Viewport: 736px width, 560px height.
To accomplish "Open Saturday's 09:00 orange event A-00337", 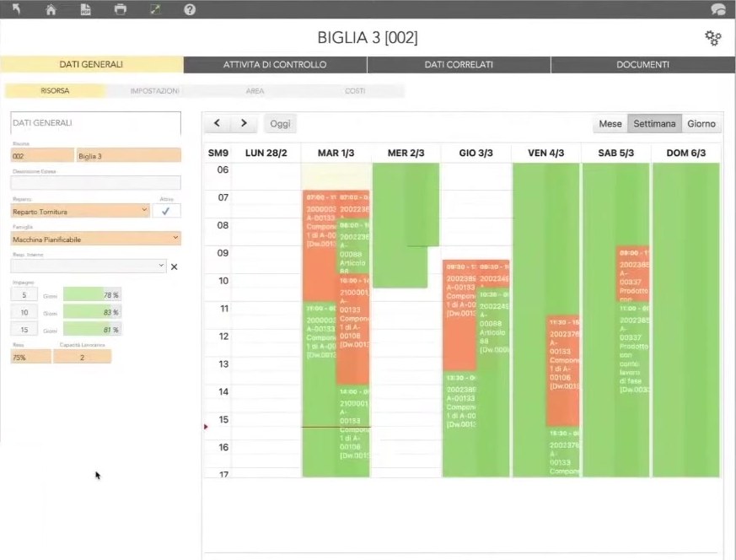I will point(633,273).
